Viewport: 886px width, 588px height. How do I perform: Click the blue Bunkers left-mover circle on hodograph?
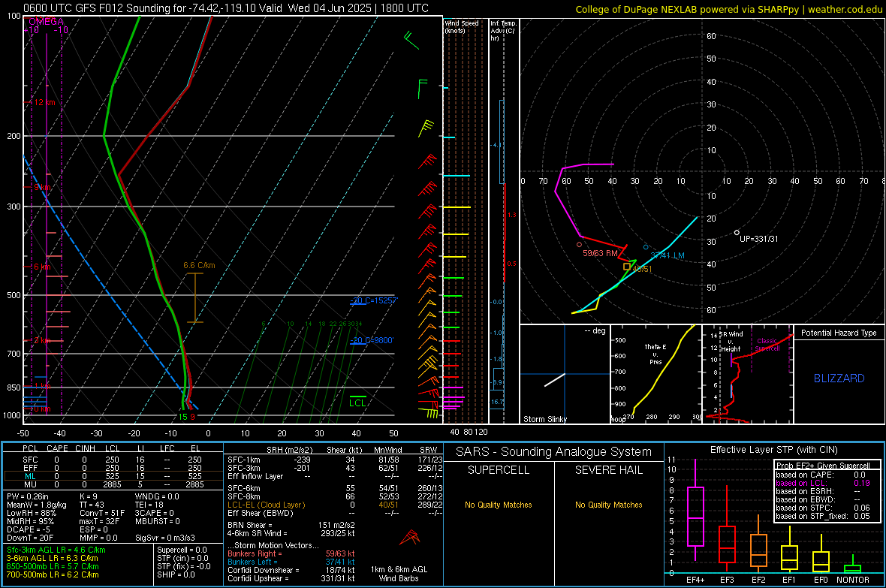(646, 247)
